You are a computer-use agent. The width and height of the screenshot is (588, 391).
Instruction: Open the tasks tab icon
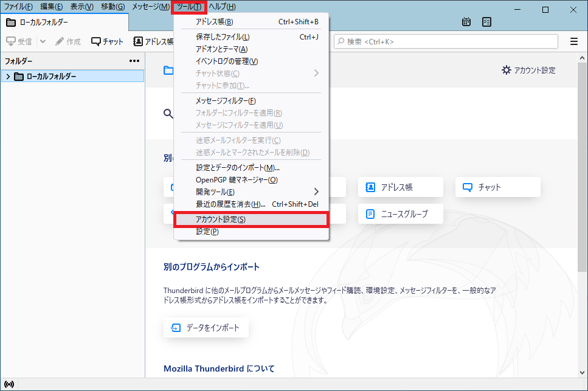(x=486, y=22)
